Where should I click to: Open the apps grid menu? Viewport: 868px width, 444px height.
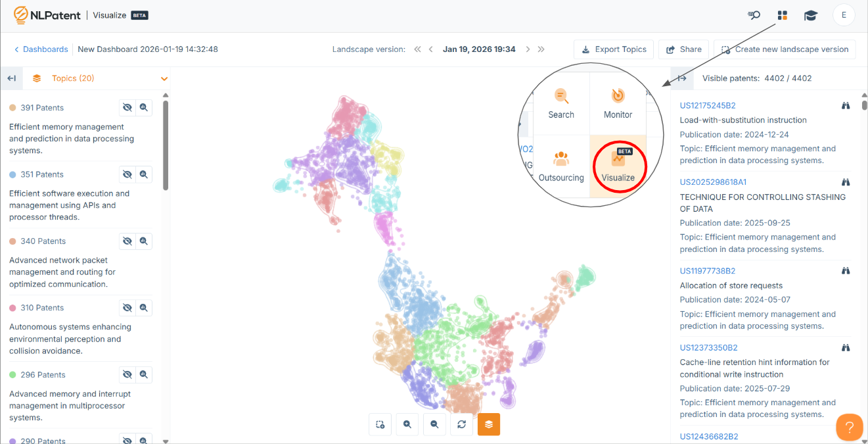782,15
